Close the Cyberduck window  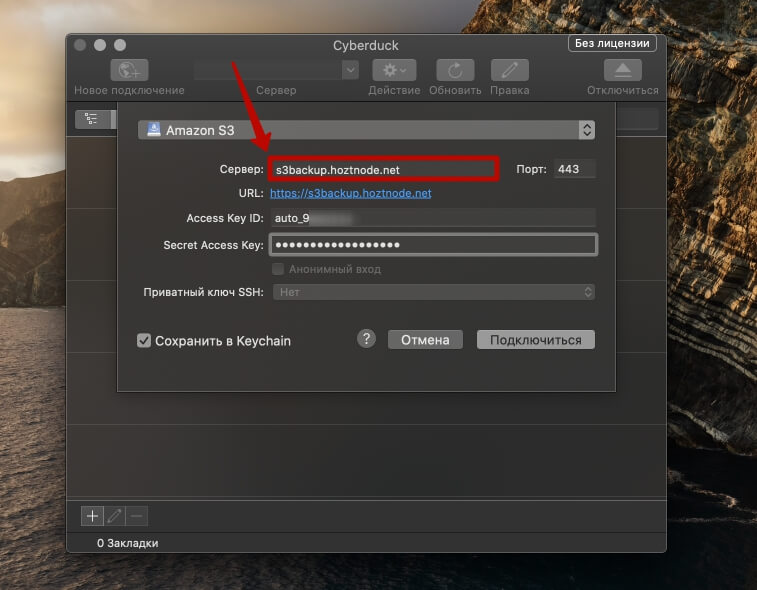point(80,45)
